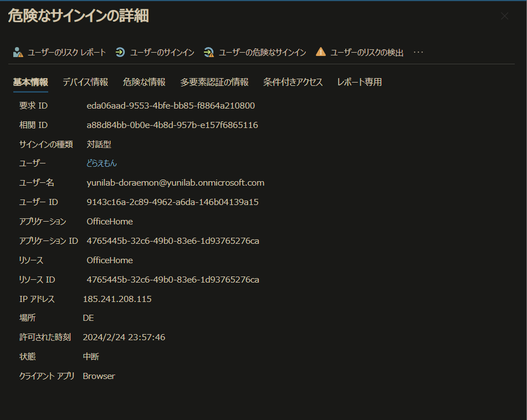Viewport: 527px width, 420px height.
Task: Click the リソース value OfficeHome
Action: 110,260
